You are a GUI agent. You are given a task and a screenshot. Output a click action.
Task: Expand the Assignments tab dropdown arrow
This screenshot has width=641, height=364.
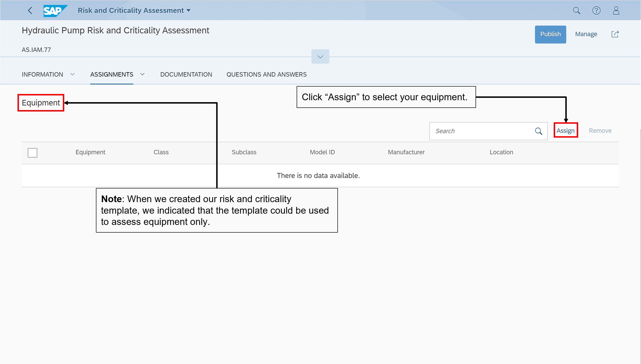[x=142, y=74]
